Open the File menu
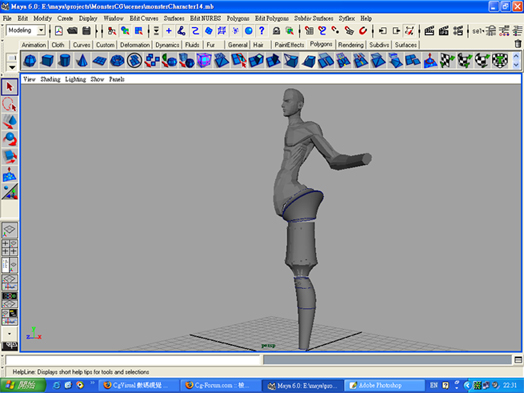 click(x=7, y=18)
